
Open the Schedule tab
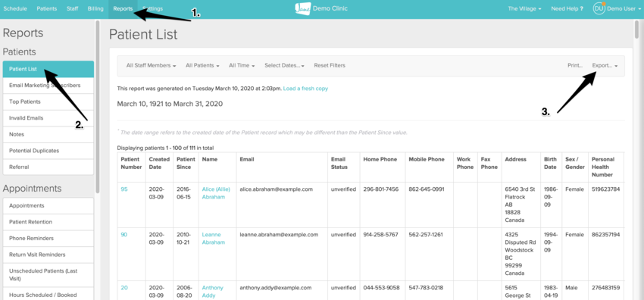point(15,8)
